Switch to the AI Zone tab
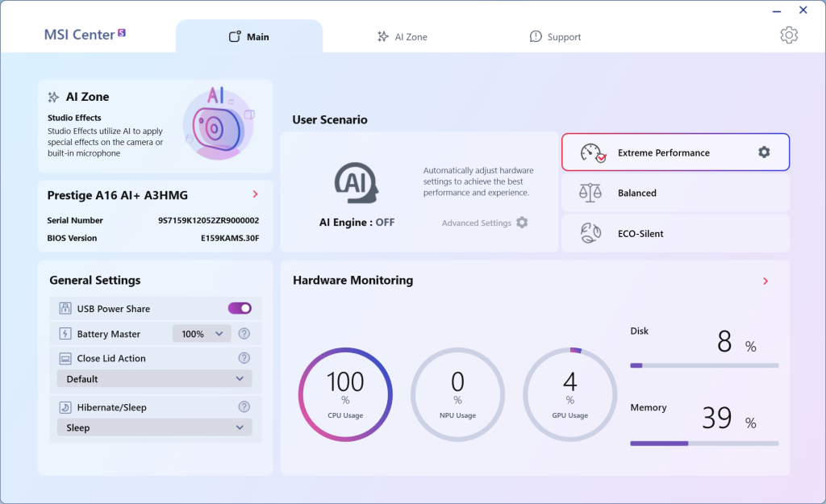The height and width of the screenshot is (504, 826). click(403, 37)
